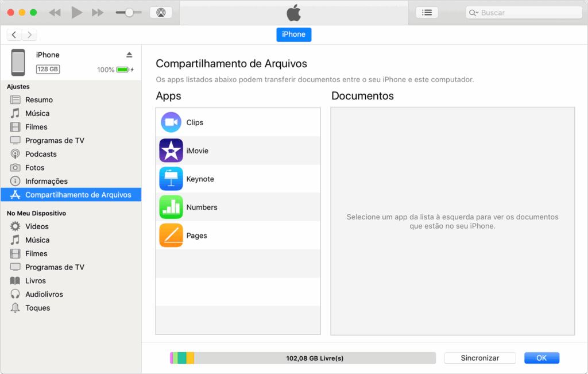Click the playlist view icon in the toolbar
This screenshot has height=374, width=588.
tap(427, 12)
